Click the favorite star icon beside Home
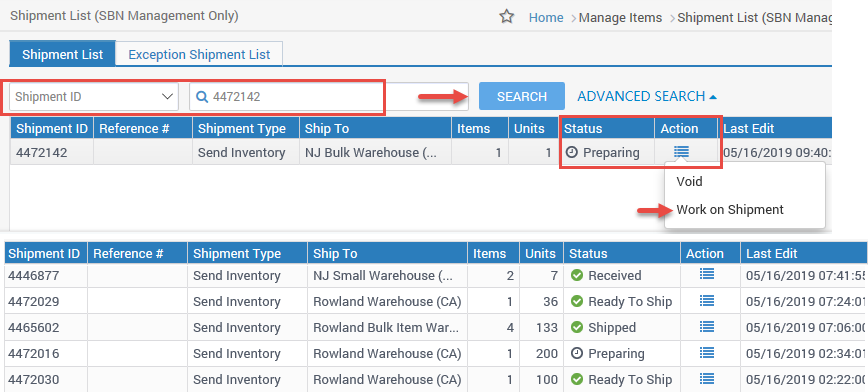The height and width of the screenshot is (392, 868). point(507,17)
